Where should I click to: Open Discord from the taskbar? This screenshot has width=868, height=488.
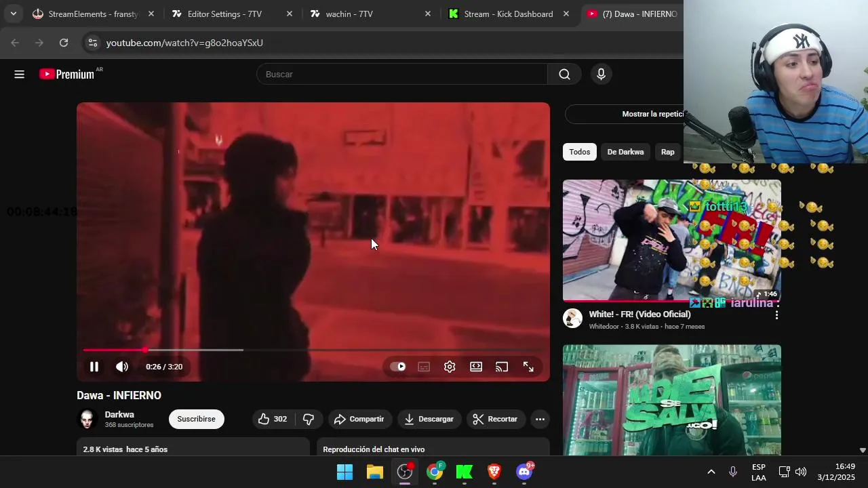pyautogui.click(x=524, y=472)
